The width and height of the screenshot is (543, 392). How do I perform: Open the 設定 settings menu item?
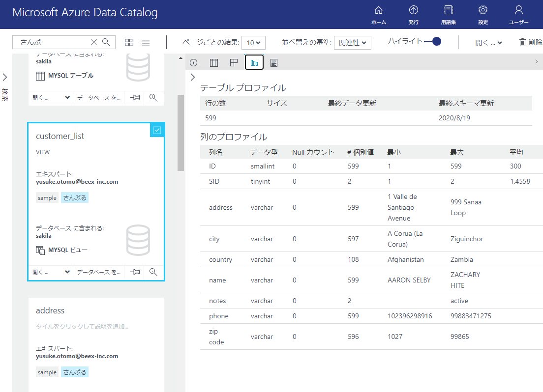[483, 14]
